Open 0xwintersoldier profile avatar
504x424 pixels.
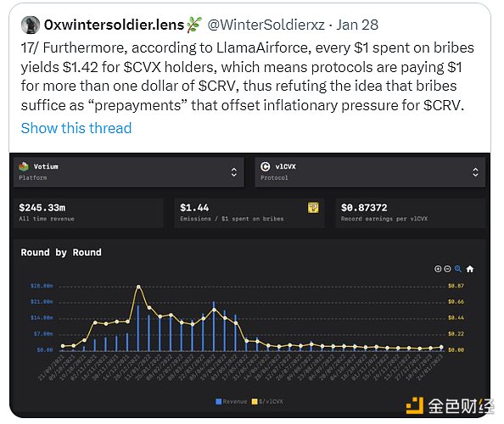(31, 25)
